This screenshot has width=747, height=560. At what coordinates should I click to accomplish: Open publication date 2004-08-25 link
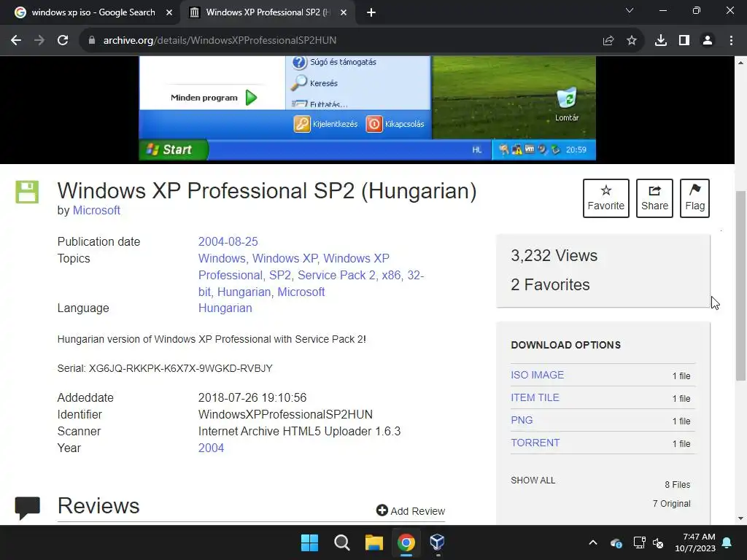[228, 242]
